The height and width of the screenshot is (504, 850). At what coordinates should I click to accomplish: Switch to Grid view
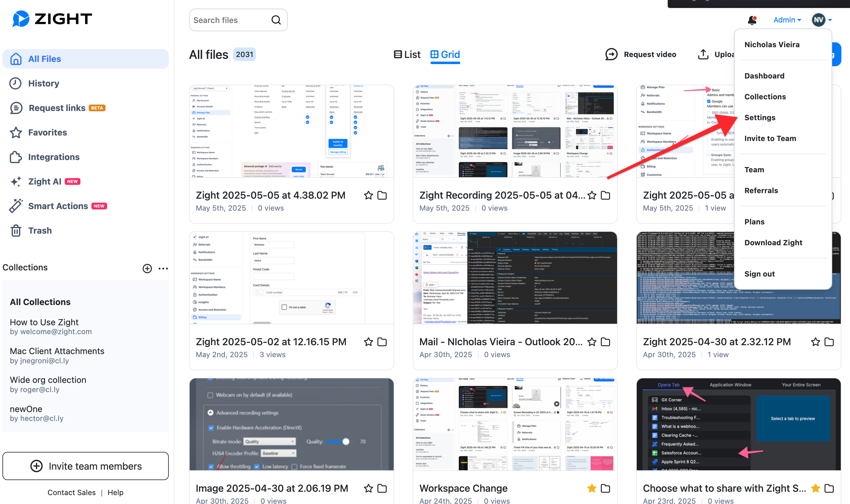(445, 54)
